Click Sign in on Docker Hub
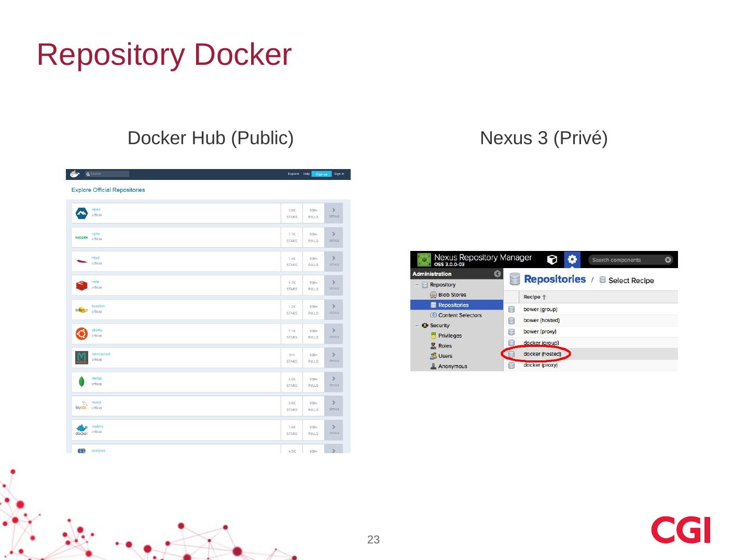 (x=339, y=174)
